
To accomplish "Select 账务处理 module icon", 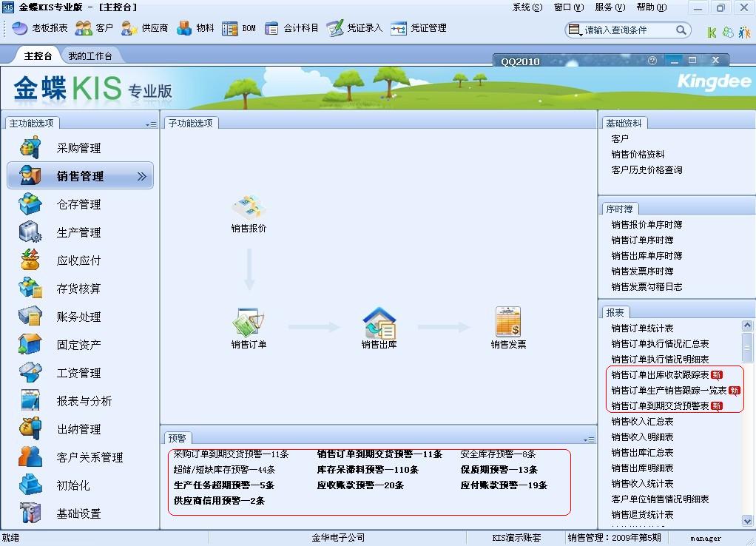I will pyautogui.click(x=30, y=317).
